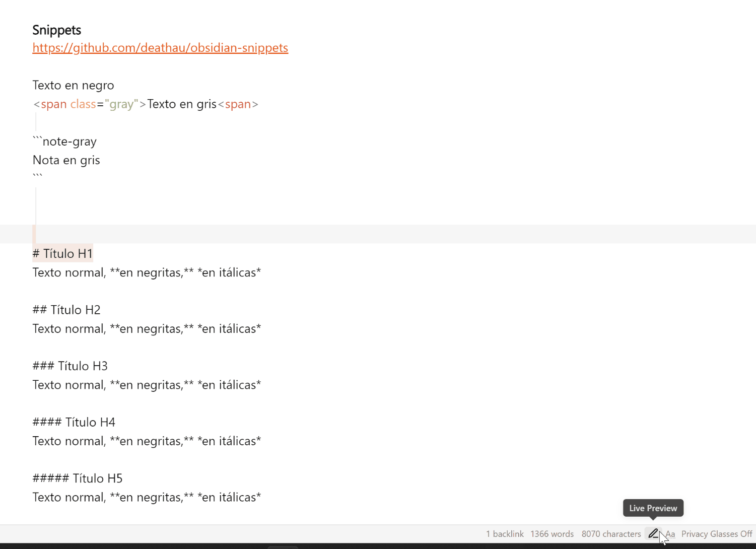Click "Texto en gris" between the span tags
The height and width of the screenshot is (549, 756).
182,104
